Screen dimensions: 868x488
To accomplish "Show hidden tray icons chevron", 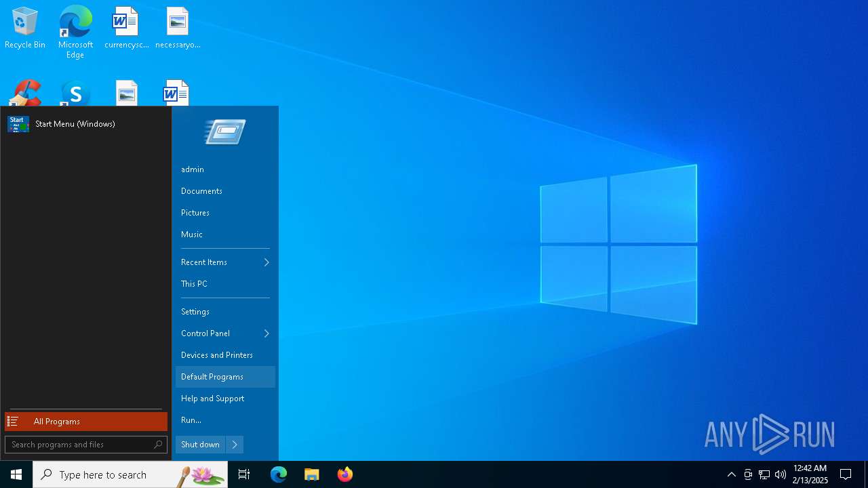I will click(x=731, y=474).
